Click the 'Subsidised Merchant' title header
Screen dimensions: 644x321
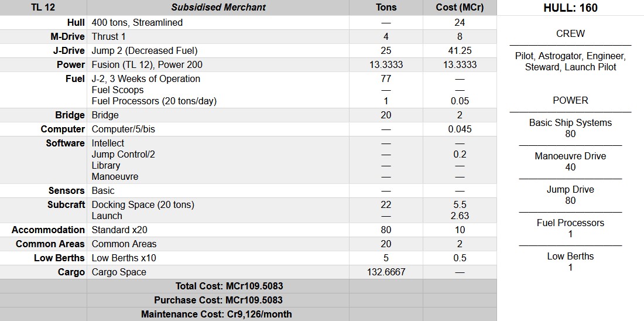218,8
